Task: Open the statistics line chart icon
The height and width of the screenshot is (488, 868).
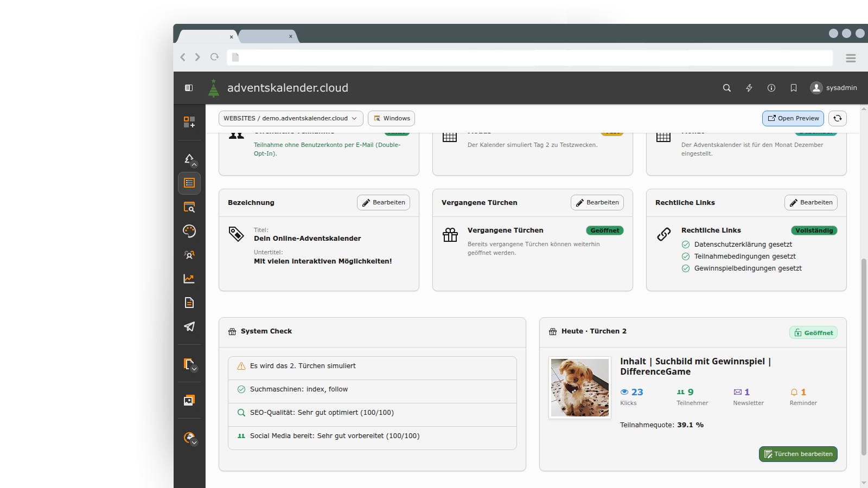Action: point(189,279)
